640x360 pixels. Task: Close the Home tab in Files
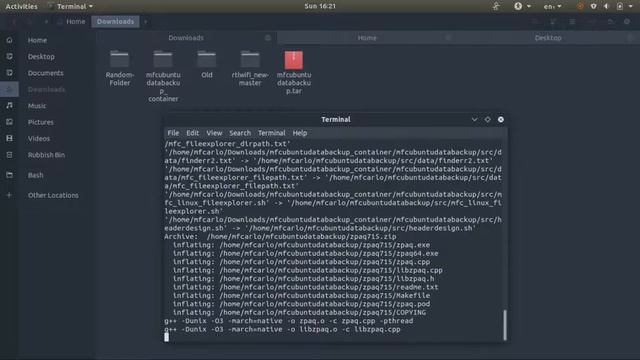[448, 38]
